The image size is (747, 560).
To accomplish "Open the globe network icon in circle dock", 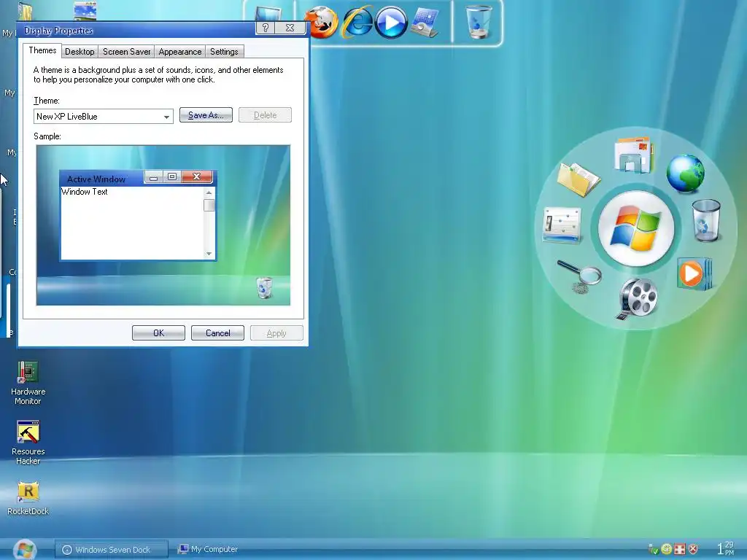I will (686, 174).
